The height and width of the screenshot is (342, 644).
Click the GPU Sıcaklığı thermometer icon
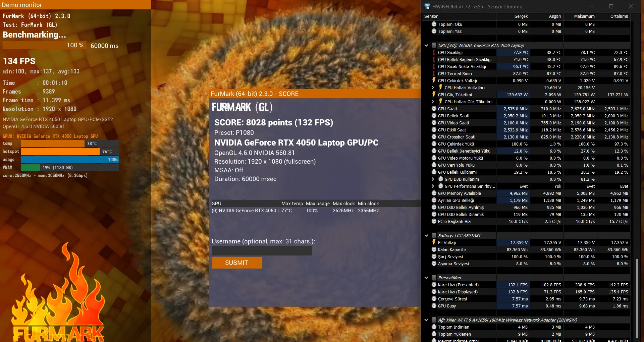434,53
